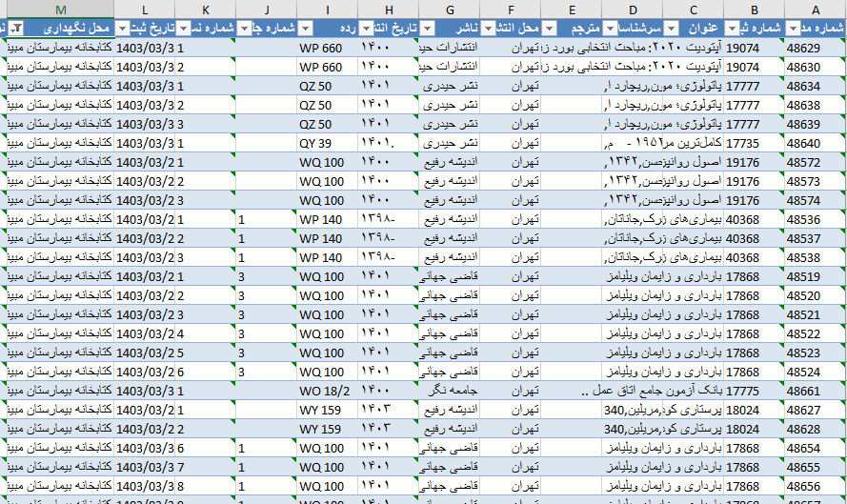Click the QY 39 cell
Viewport: 847px width, 504px height.
click(326, 143)
